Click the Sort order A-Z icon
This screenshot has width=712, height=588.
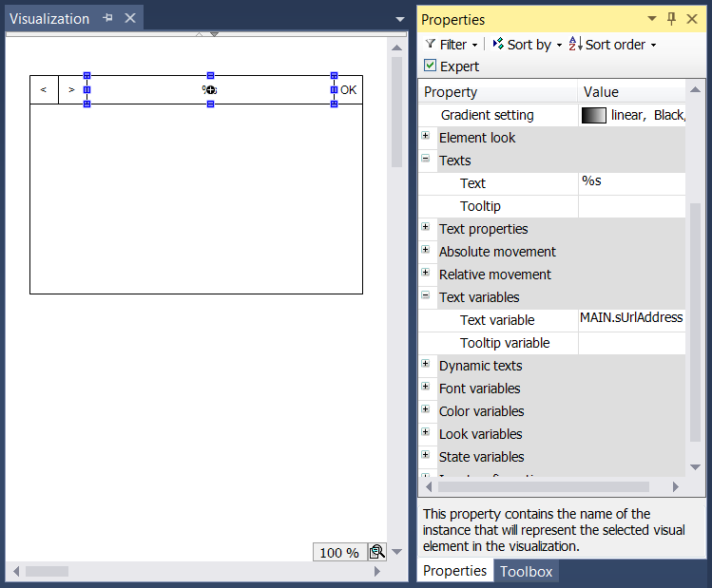click(x=575, y=44)
